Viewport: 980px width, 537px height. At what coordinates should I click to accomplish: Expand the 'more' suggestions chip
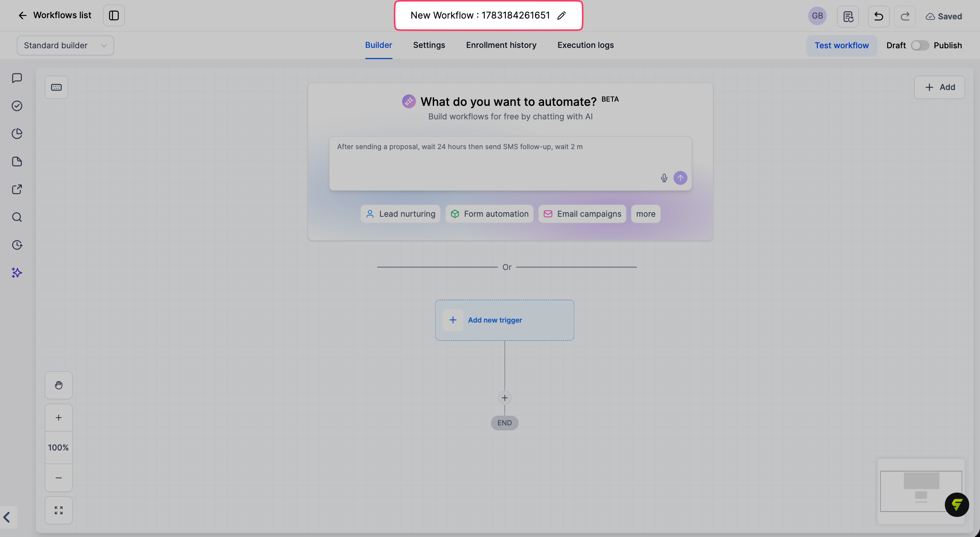[646, 214]
